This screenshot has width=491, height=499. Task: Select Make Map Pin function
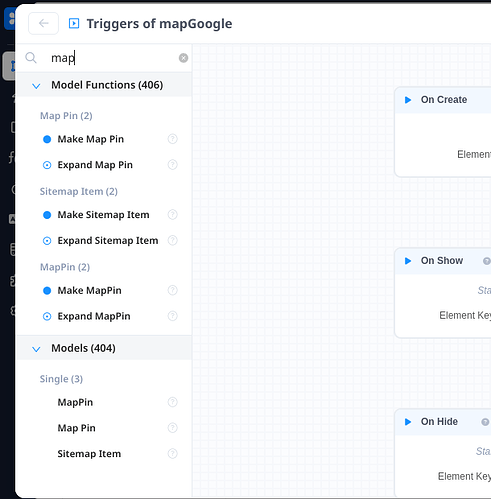[x=91, y=139]
